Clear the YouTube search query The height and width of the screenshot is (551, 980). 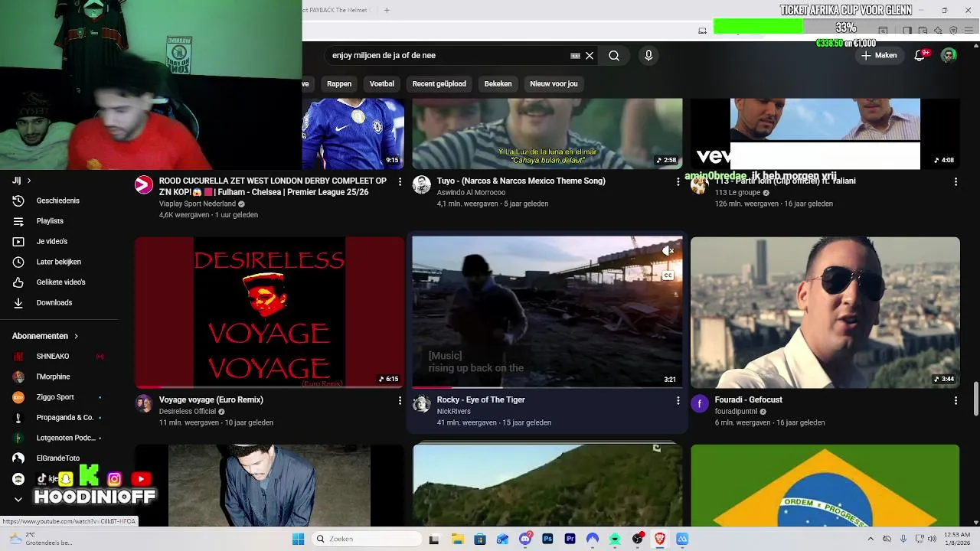pyautogui.click(x=590, y=56)
